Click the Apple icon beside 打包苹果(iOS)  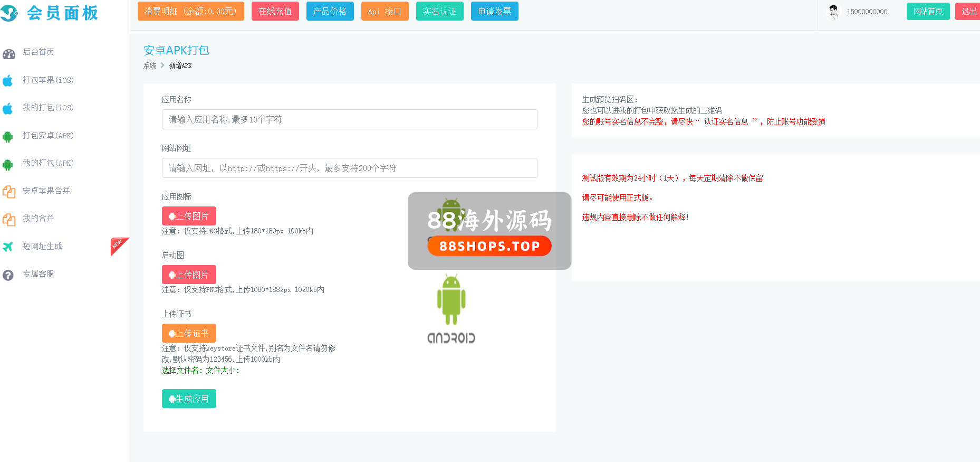coord(8,81)
